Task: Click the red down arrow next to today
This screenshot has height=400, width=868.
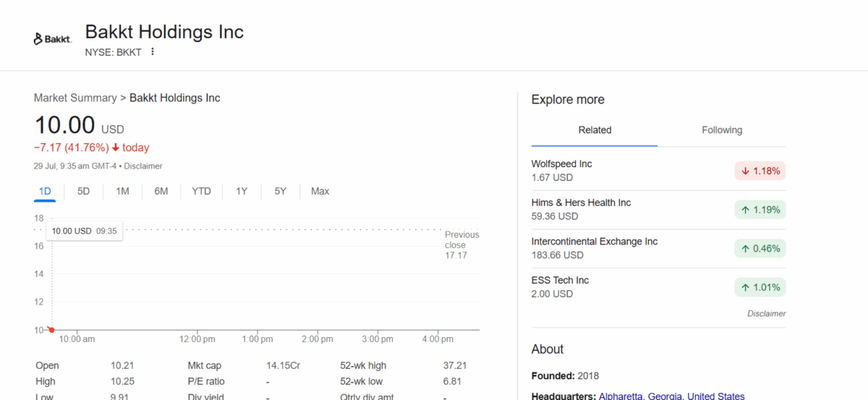Action: (115, 148)
